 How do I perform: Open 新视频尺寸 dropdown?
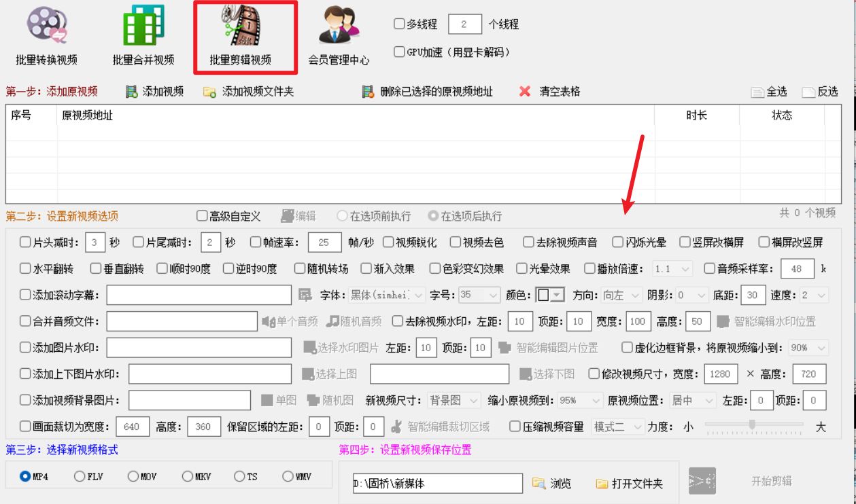(453, 401)
